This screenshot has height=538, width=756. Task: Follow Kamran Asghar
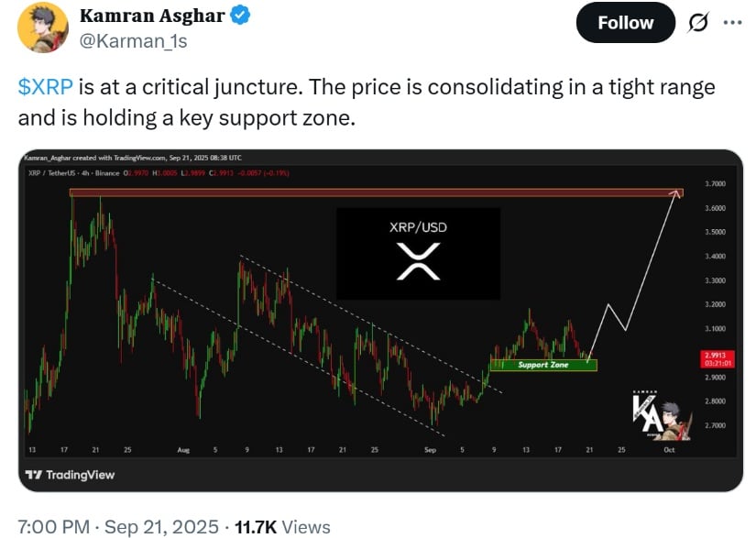pyautogui.click(x=625, y=23)
